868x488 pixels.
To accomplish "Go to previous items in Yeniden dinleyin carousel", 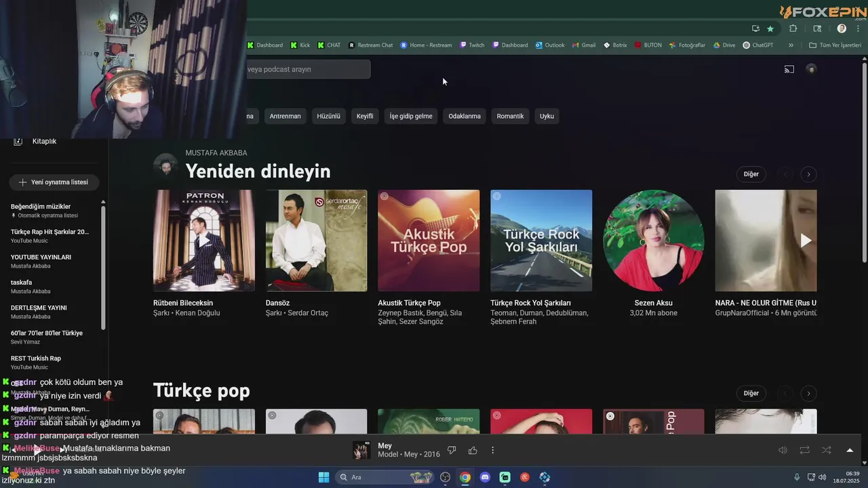I will click(785, 174).
